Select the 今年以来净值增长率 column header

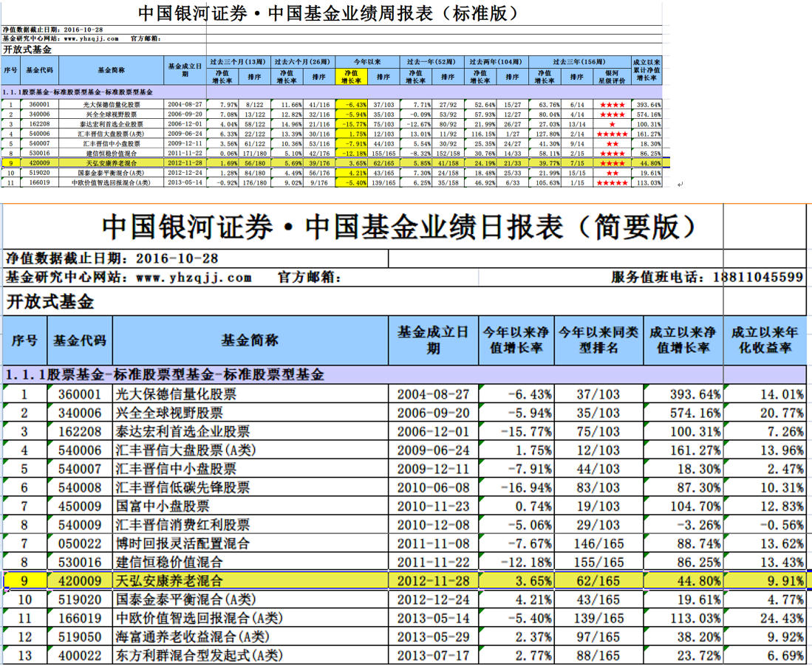[x=516, y=340]
